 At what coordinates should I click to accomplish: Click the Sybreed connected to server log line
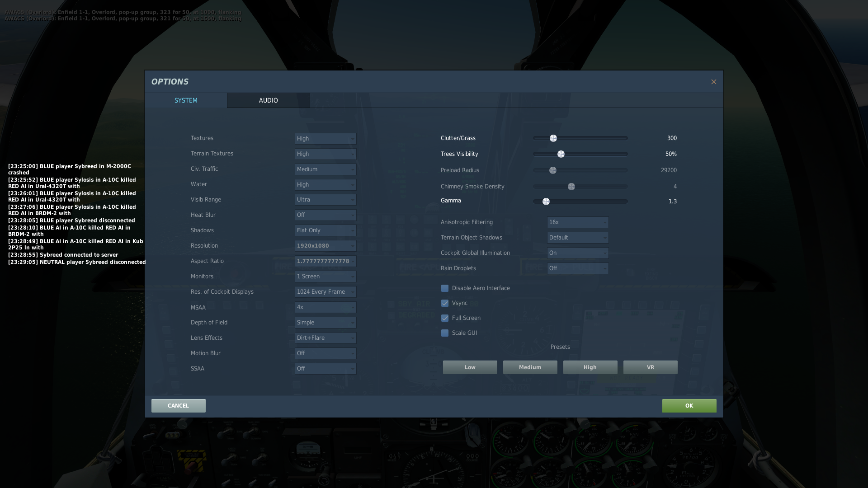tap(63, 255)
